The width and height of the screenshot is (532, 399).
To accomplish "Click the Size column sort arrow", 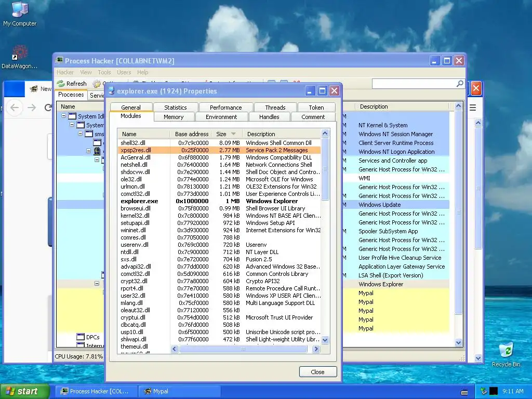I will [233, 134].
